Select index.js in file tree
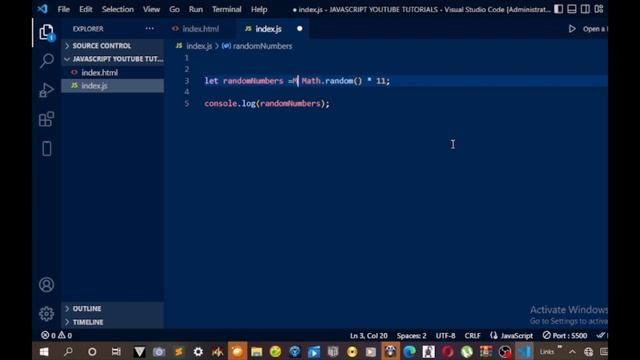Screen dimensions: 640x360 [113, 86]
